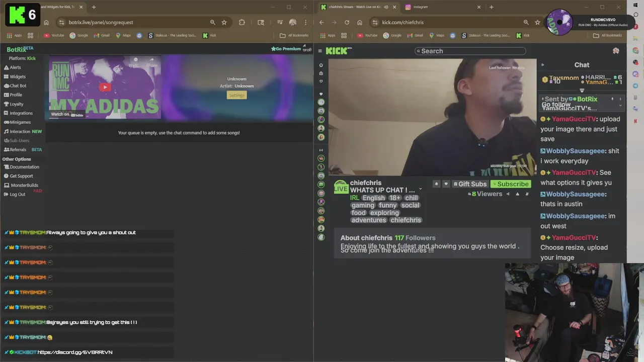Image resolution: width=644 pixels, height=362 pixels.
Task: Click gaming tag on stream
Action: (363, 205)
